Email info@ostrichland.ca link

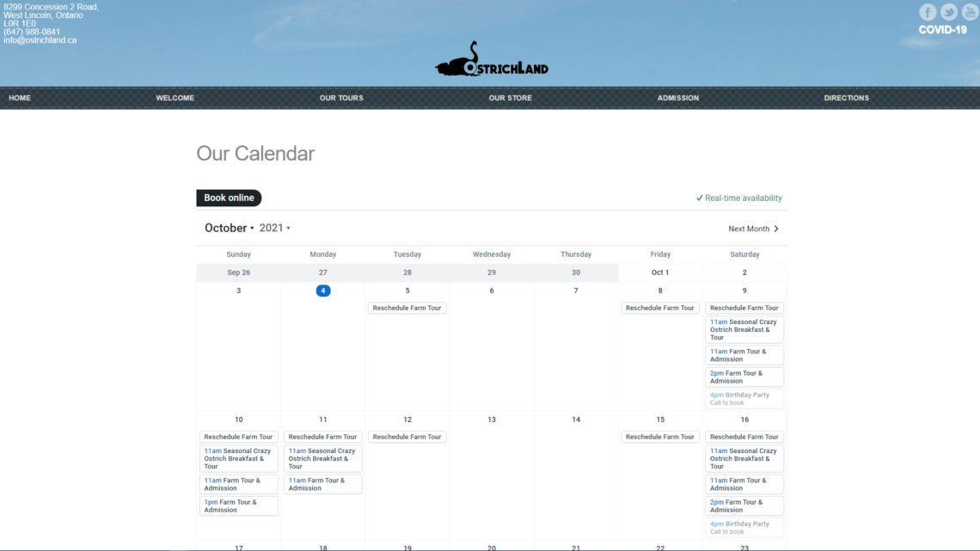pos(40,40)
